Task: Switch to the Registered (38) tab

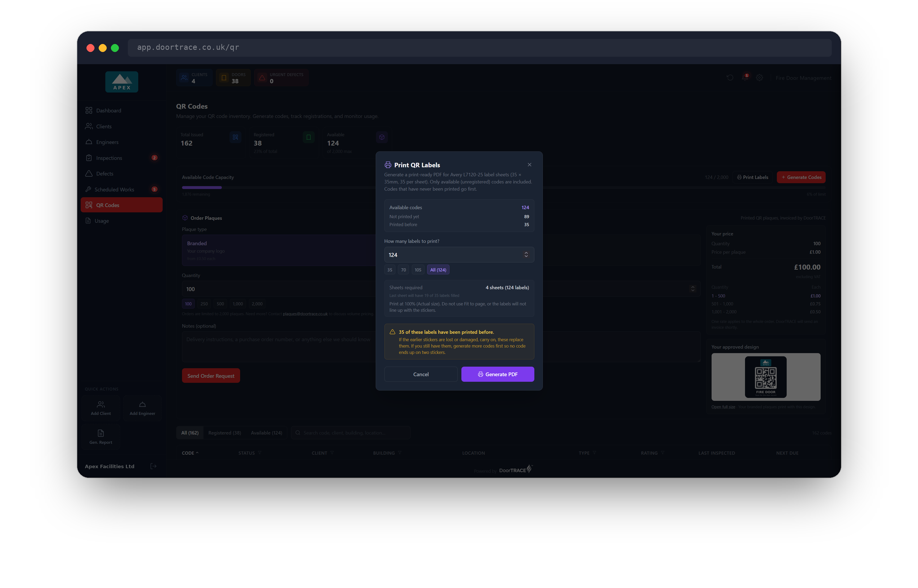Action: tap(225, 433)
